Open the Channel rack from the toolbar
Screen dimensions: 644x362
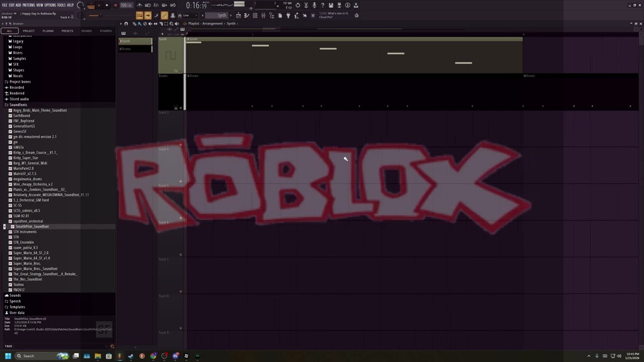point(255,15)
